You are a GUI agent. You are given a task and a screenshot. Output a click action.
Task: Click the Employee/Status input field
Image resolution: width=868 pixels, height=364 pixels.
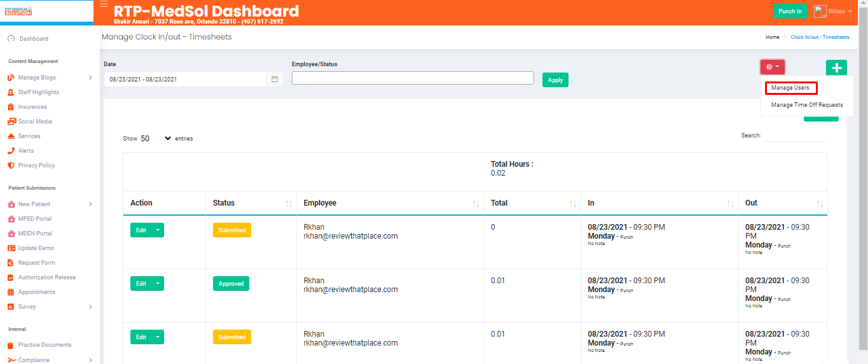point(413,78)
